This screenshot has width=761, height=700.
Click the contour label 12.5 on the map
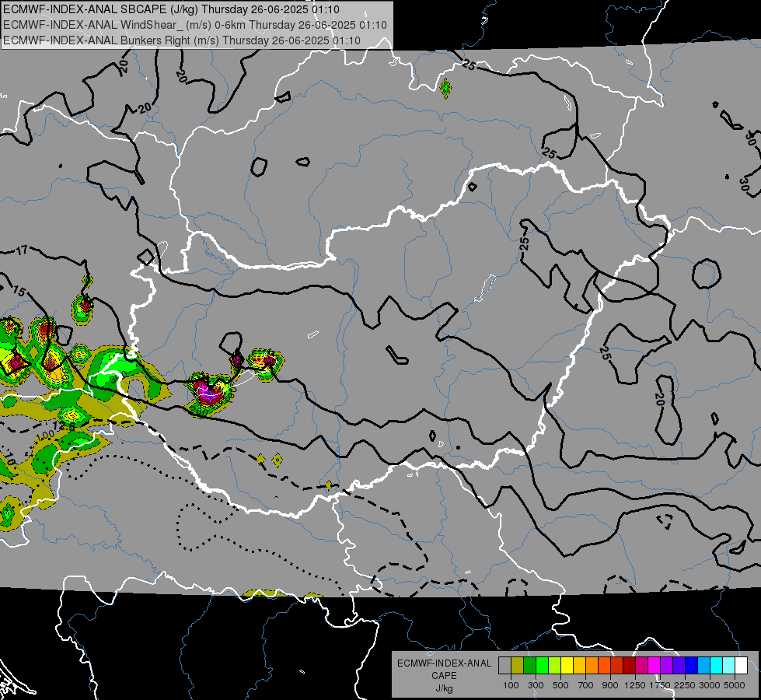[x=65, y=426]
